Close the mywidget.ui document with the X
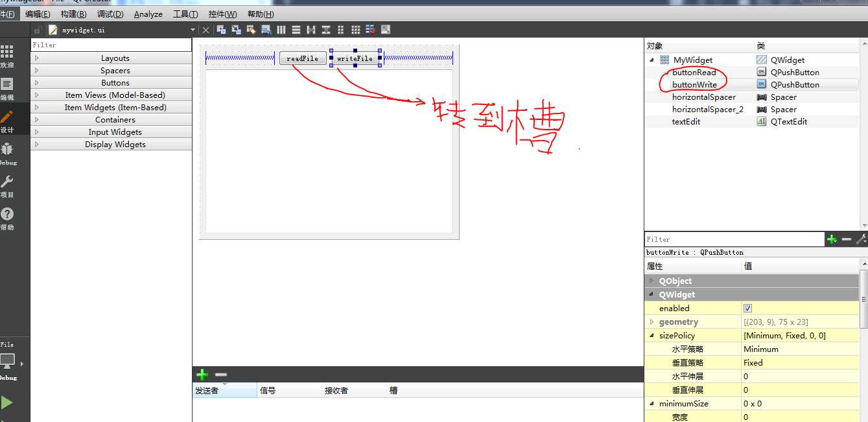 (x=206, y=30)
